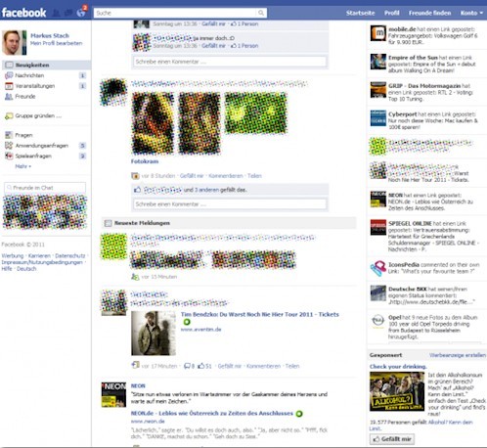The image size is (487, 448).
Task: Open Profil from top bar
Action: 391,13
